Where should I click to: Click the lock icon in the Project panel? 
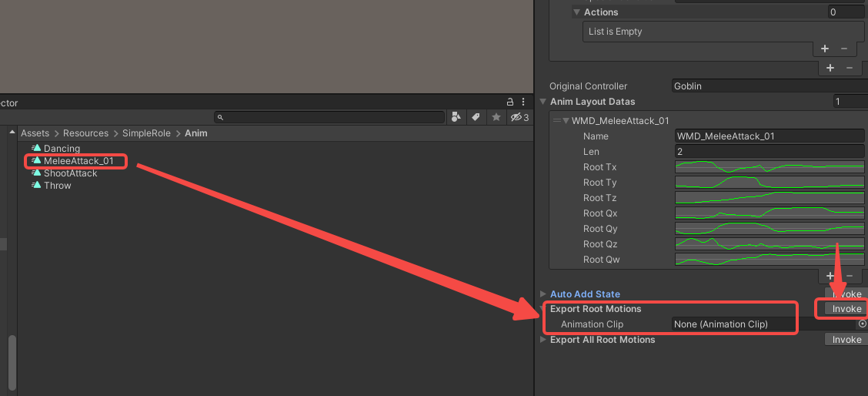(x=510, y=102)
